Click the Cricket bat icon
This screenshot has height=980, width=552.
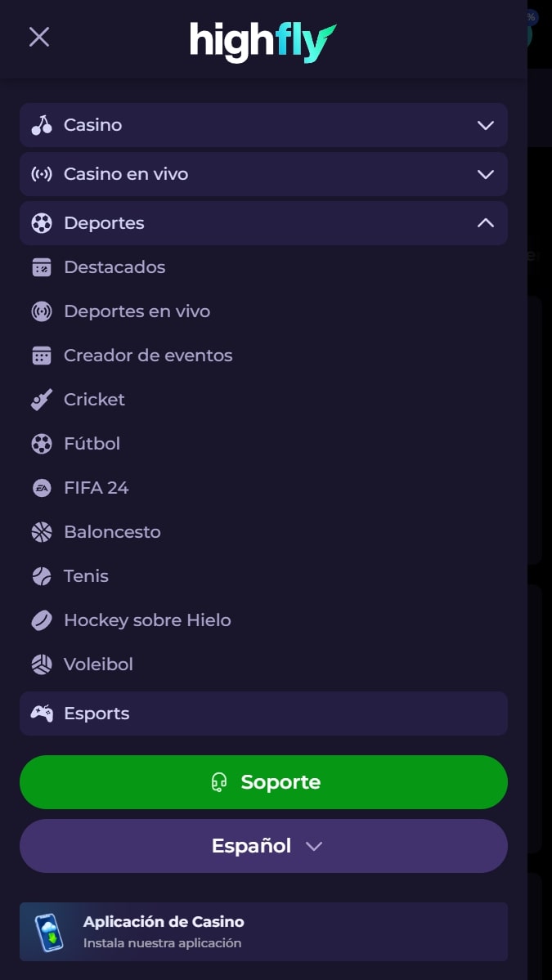[x=41, y=400]
